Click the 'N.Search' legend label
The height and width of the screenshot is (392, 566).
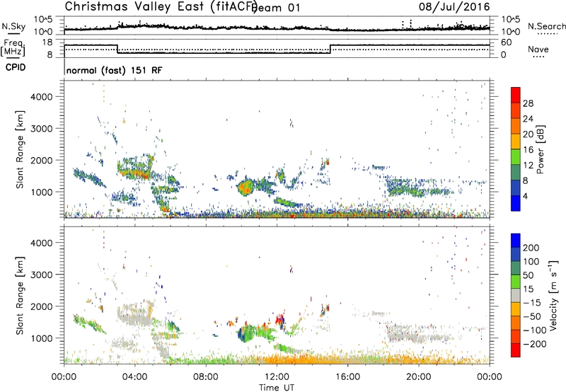(547, 26)
